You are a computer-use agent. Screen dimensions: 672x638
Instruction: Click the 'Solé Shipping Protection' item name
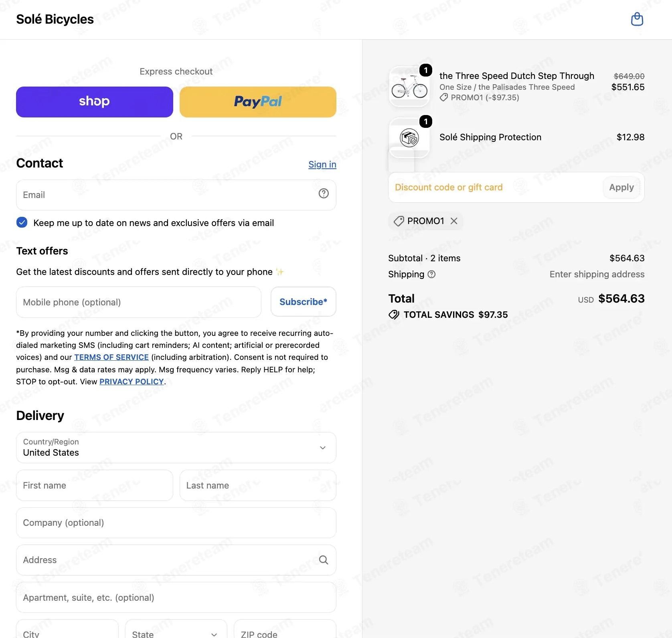490,137
